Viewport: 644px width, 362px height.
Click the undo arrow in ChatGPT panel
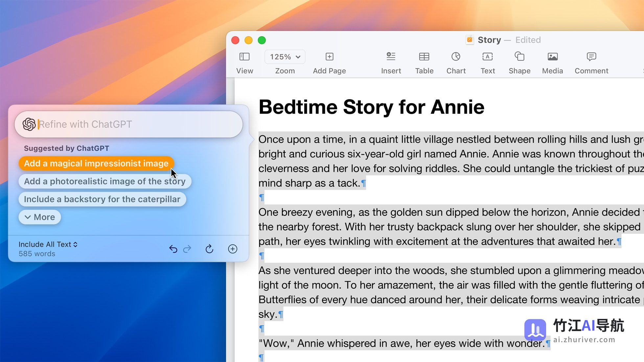tap(173, 249)
